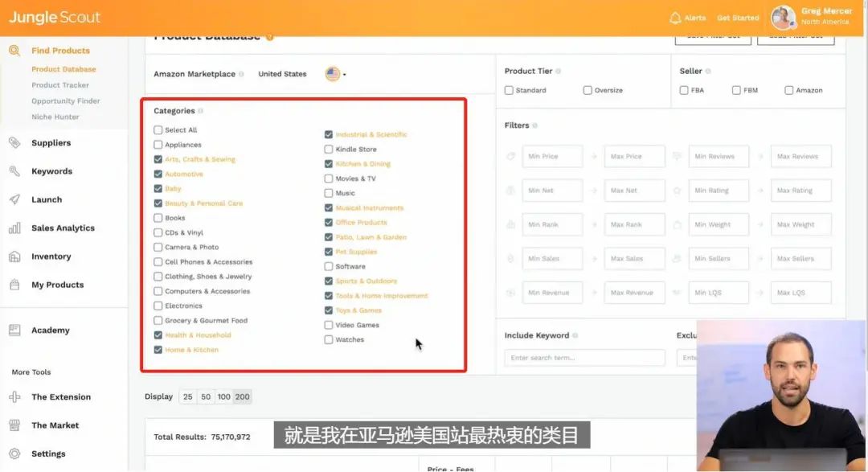Click the Find Products magnifier icon
Viewport: 868px width, 472px height.
tap(14, 51)
